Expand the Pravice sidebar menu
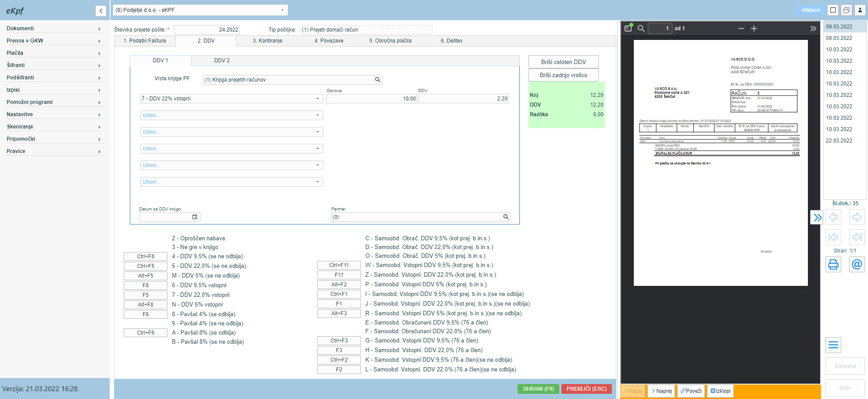 (x=55, y=151)
